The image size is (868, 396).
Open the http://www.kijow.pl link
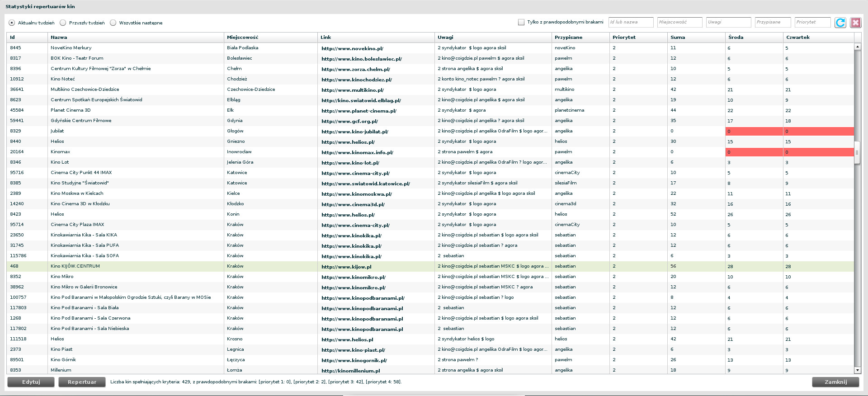click(346, 267)
